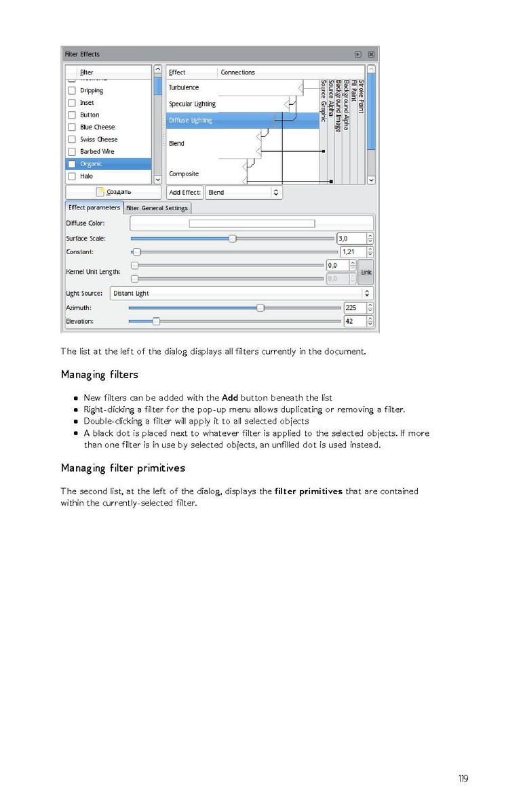Toggle the Barbed Wire filter checkbox
Screen dimensions: 525x812
pos(72,152)
